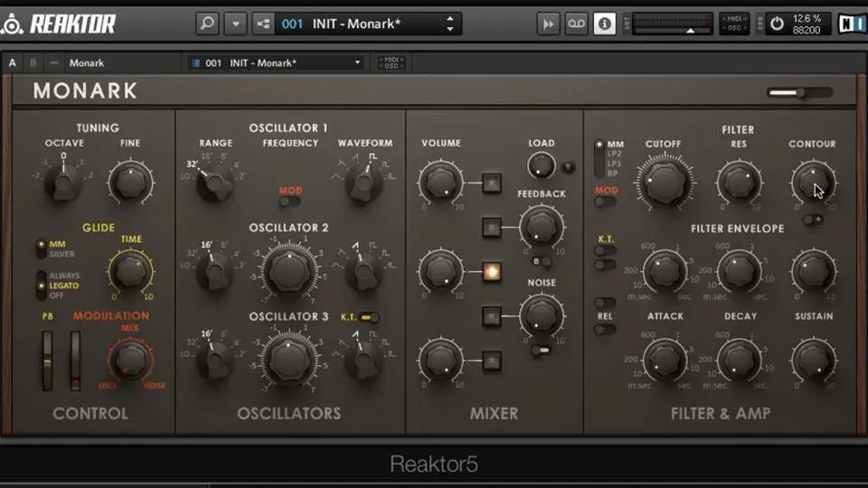The image size is (868, 488).
Task: Click the filter RES knob
Action: (739, 182)
